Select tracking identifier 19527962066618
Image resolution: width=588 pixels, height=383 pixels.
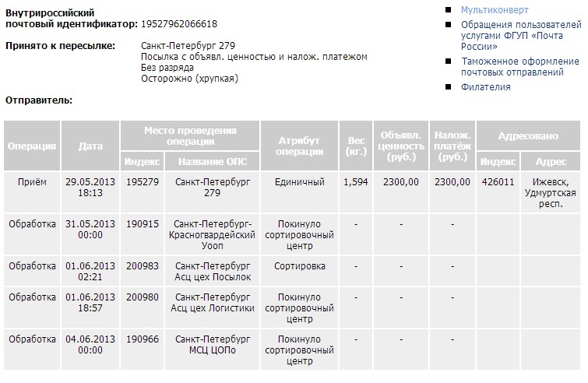[179, 24]
